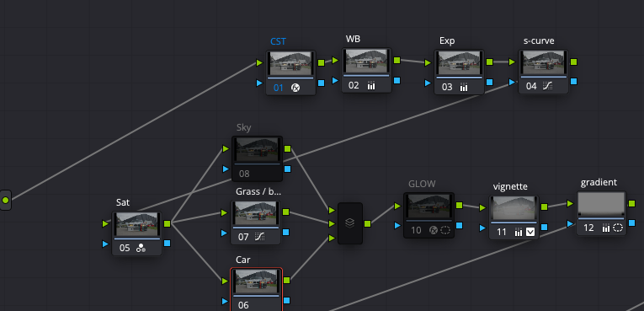Viewport: 644px width, 311px height.
Task: Click the '06' number on Car node
Action: 243,305
